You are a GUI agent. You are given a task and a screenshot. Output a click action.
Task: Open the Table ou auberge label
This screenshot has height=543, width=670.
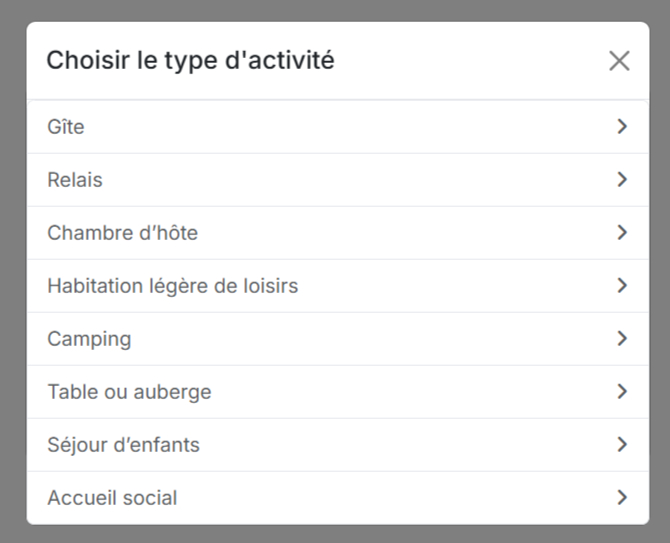(x=129, y=392)
